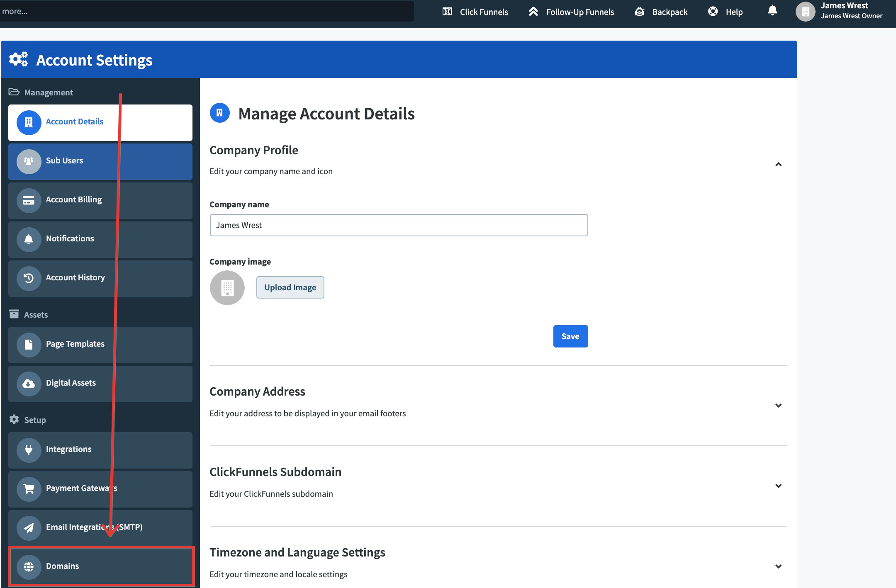
Task: Click the Save button
Action: 570,336
